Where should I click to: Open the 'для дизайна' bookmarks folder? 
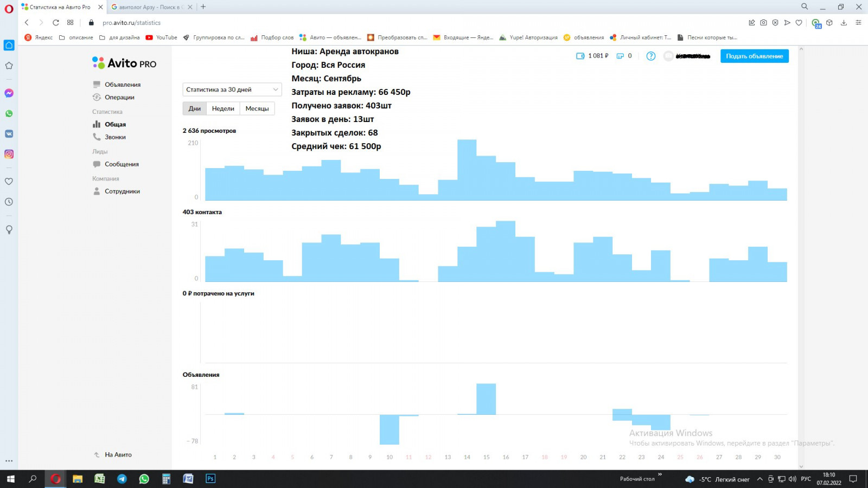click(119, 37)
